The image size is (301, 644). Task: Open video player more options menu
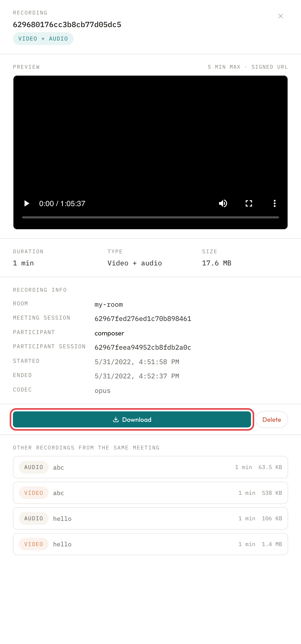click(x=275, y=203)
